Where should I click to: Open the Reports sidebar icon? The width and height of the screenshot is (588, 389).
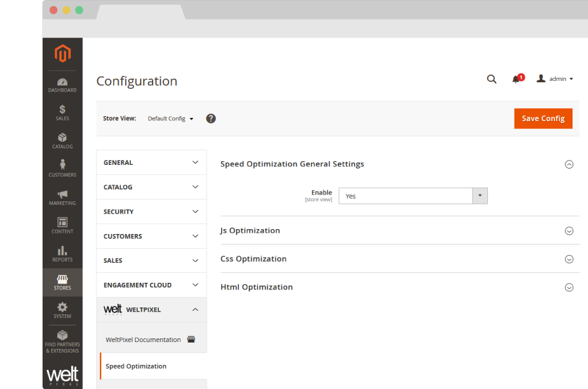[x=62, y=253]
